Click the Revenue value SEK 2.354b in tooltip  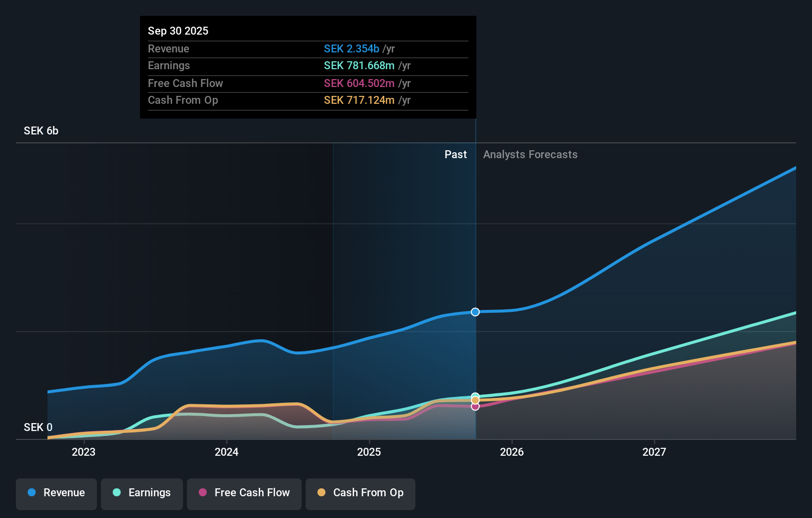[353, 49]
